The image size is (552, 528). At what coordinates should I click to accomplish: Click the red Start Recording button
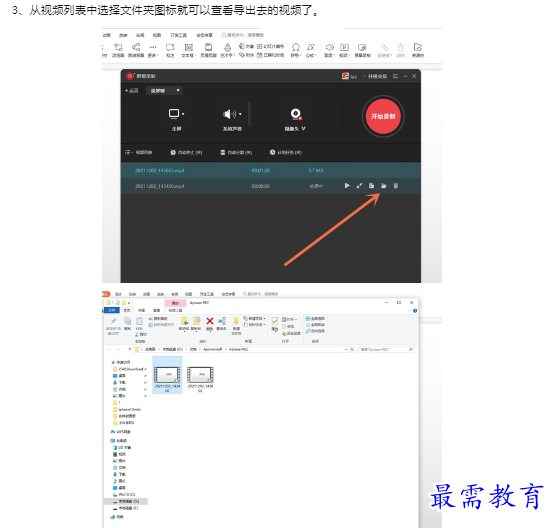point(383,116)
